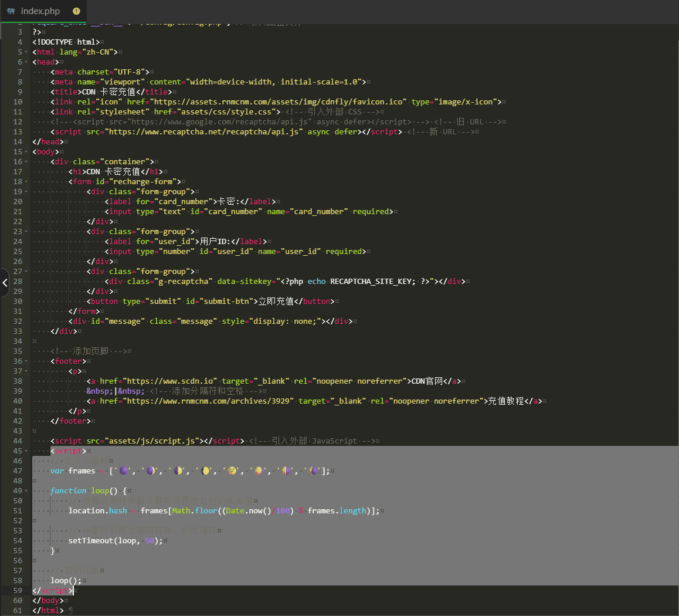Click the recaptcha.net api.js script URL
Viewport: 679px width, 616px height.
tap(203, 131)
